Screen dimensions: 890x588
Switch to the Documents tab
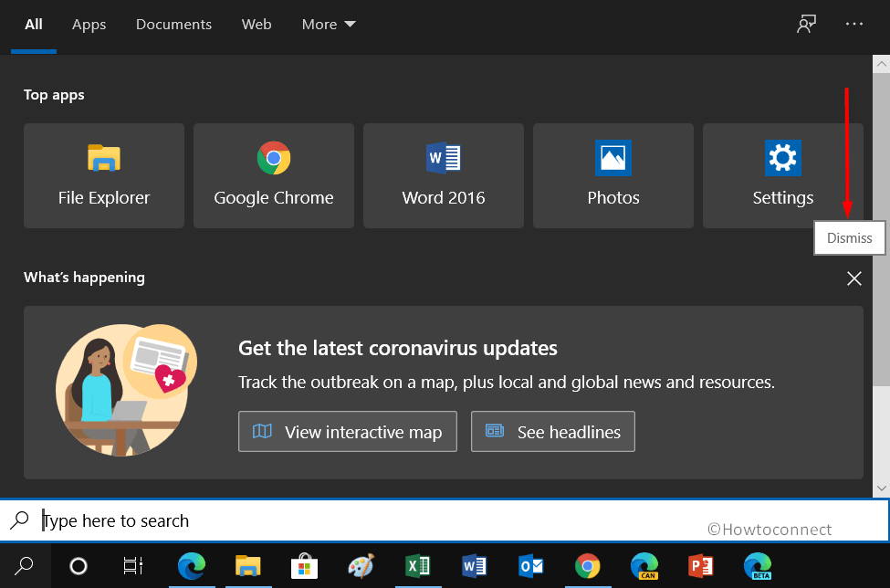point(173,25)
